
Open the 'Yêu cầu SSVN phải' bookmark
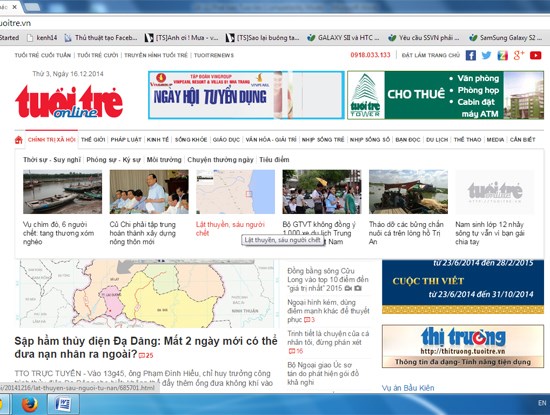[x=424, y=38]
